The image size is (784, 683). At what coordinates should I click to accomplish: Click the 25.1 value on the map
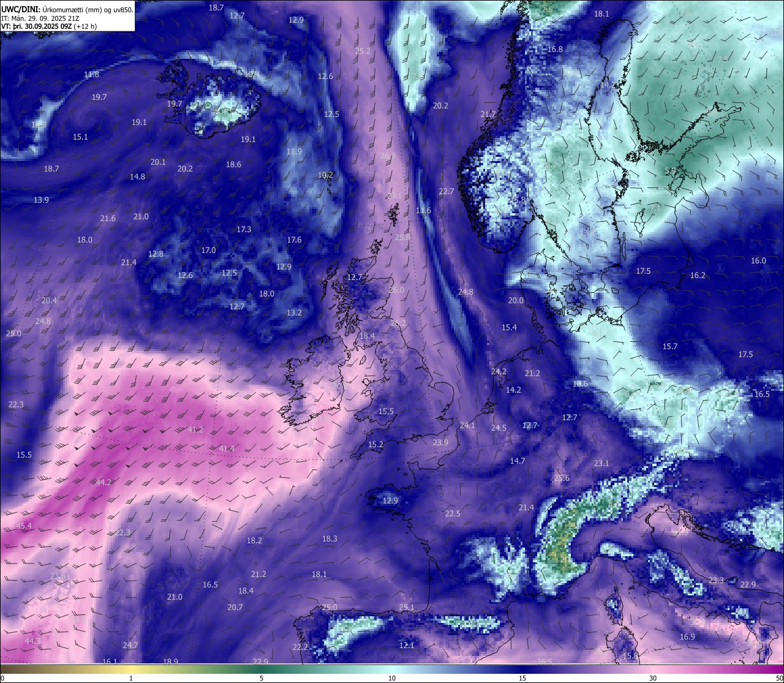[x=407, y=607]
